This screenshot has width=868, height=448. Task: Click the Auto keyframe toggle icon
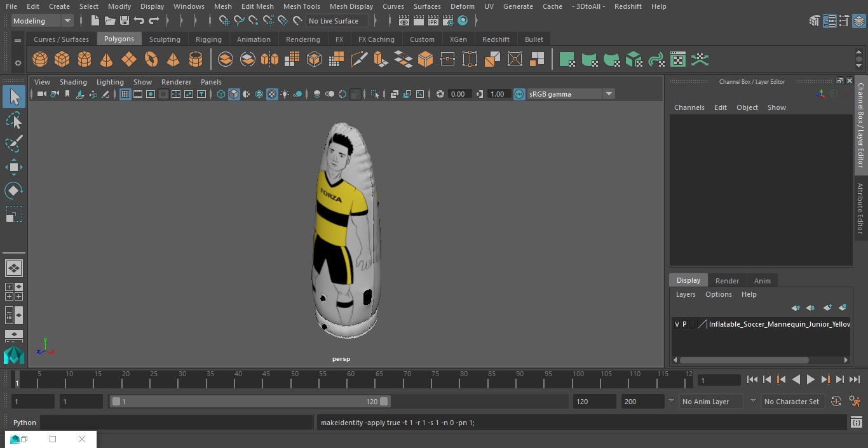tap(836, 402)
